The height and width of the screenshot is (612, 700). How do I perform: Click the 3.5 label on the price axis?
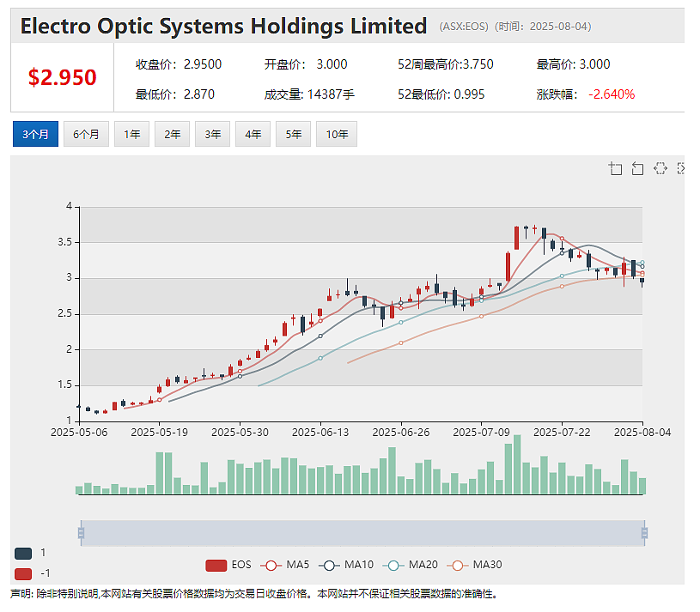[x=64, y=242]
